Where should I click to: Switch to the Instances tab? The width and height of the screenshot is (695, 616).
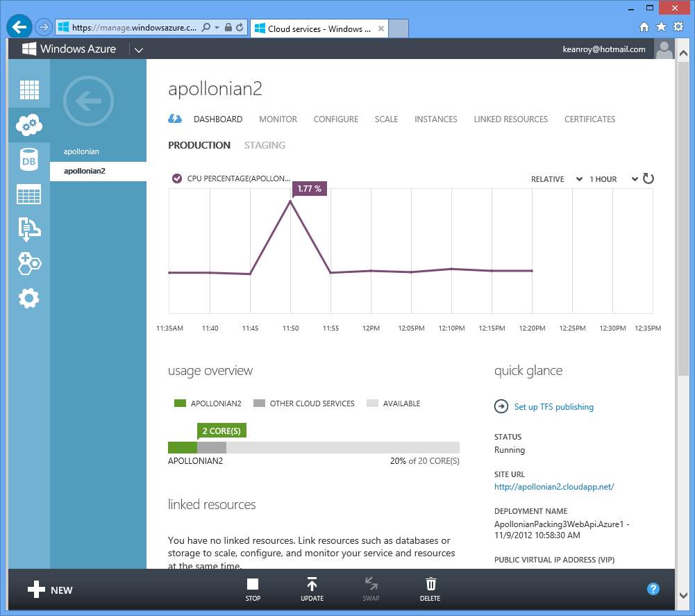point(436,119)
